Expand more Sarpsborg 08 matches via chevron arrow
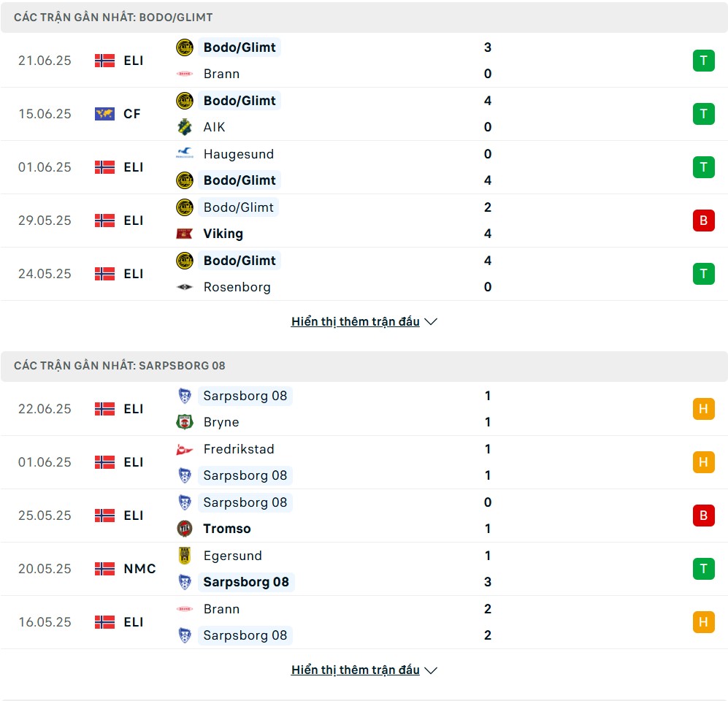Viewport: 728px width, 701px height. coord(432,670)
